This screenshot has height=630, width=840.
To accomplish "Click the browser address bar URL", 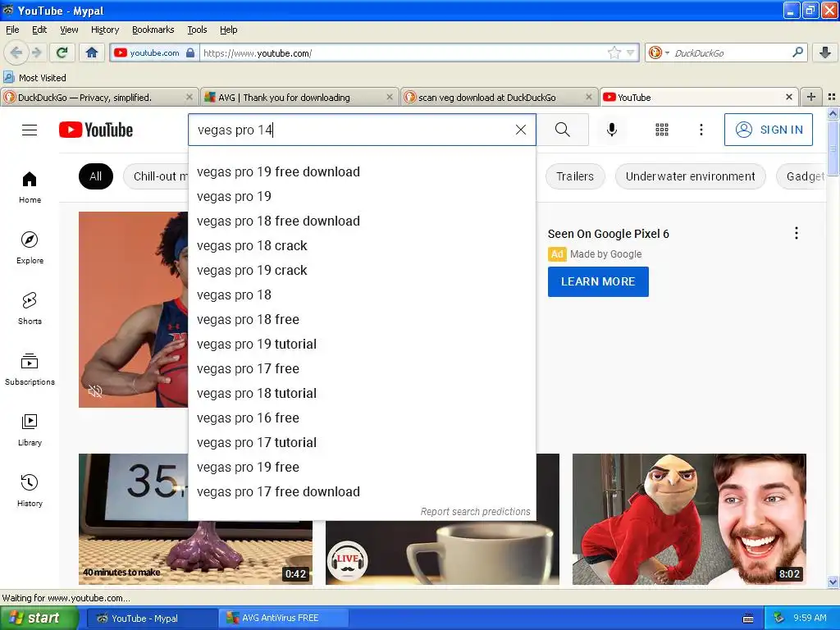I will pos(402,52).
